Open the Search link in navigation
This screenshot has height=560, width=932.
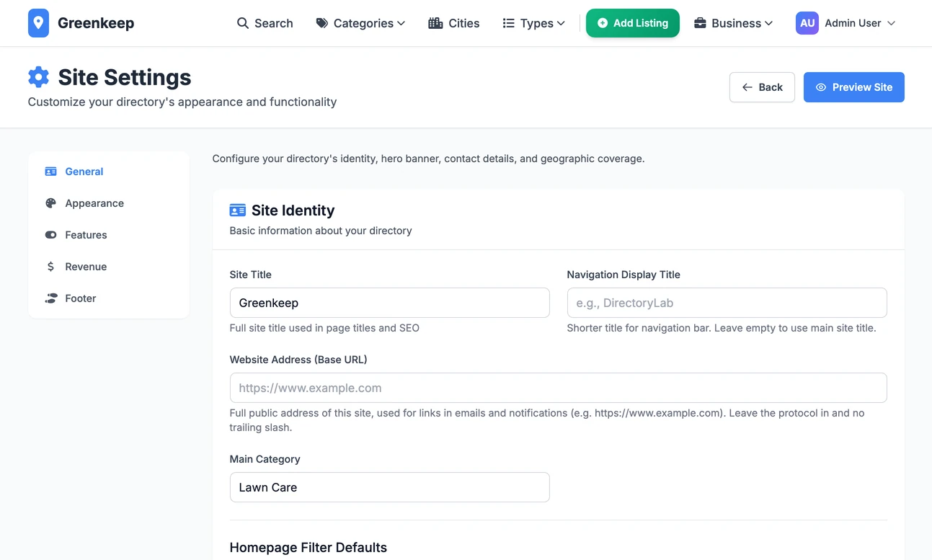265,23
